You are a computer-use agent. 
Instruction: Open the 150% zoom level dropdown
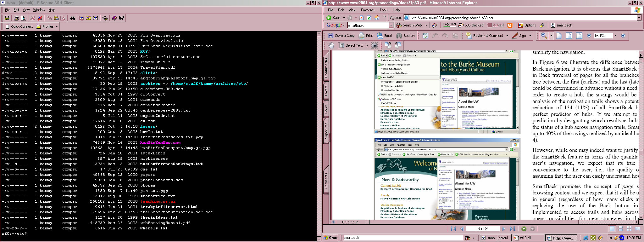point(615,36)
